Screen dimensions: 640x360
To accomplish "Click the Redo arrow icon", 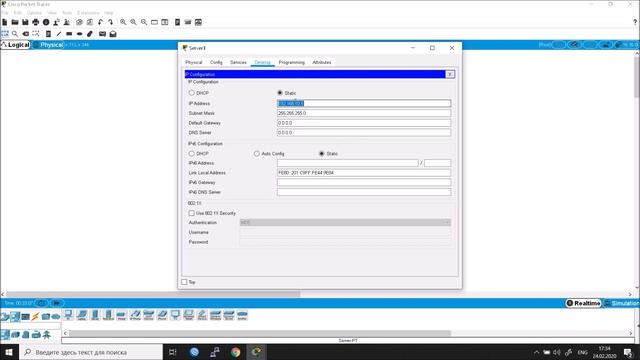I will coord(110,22).
